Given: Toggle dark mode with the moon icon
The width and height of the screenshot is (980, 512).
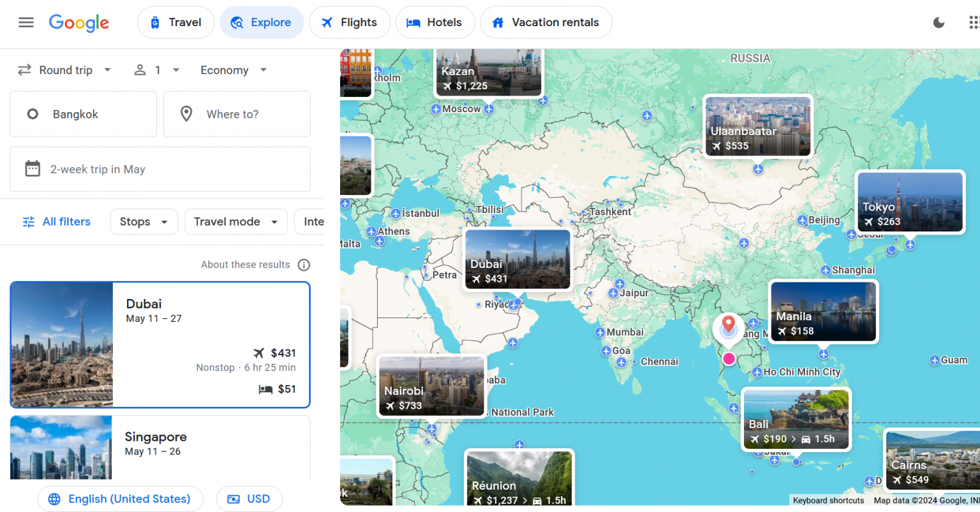Looking at the screenshot, I should coord(939,22).
